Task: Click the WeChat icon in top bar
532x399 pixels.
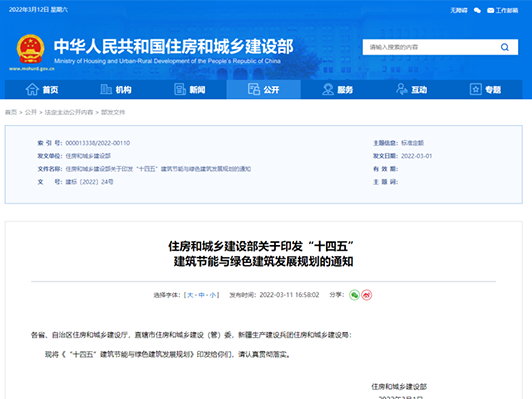Action: [x=477, y=11]
